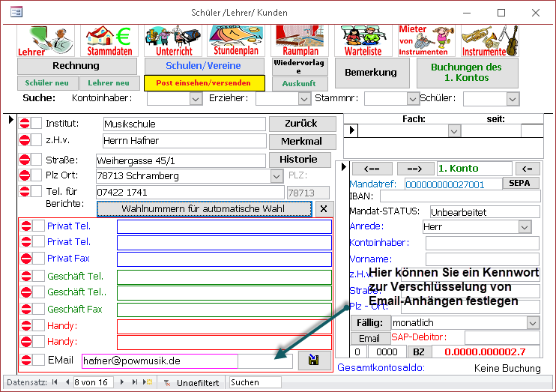This screenshot has height=392, width=556.
Task: Open the Unterricht icon
Action: [x=173, y=40]
